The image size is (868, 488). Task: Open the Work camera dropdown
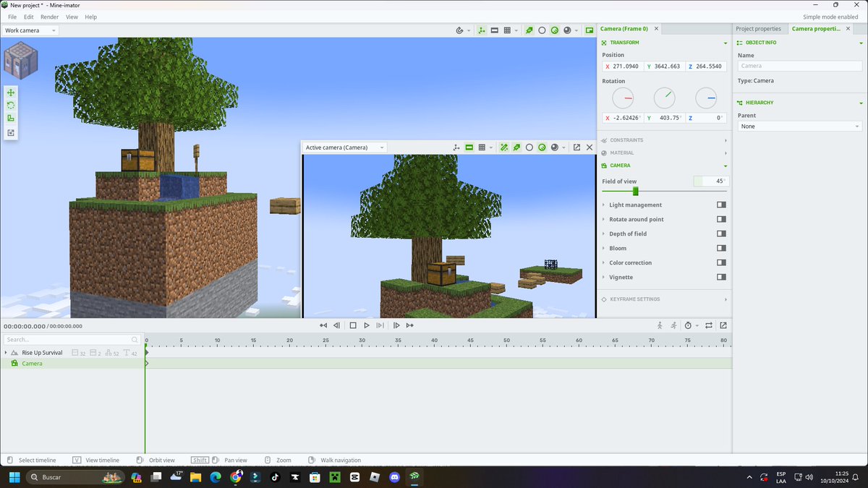29,30
